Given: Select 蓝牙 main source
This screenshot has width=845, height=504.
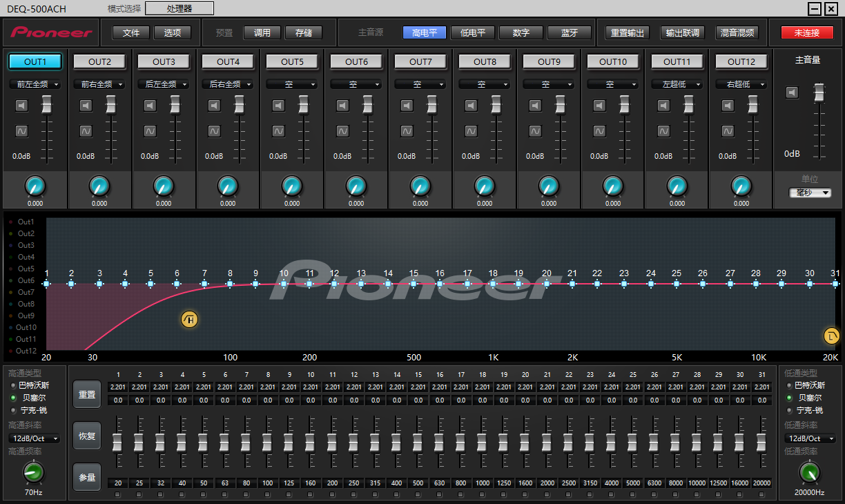Looking at the screenshot, I should pos(570,32).
